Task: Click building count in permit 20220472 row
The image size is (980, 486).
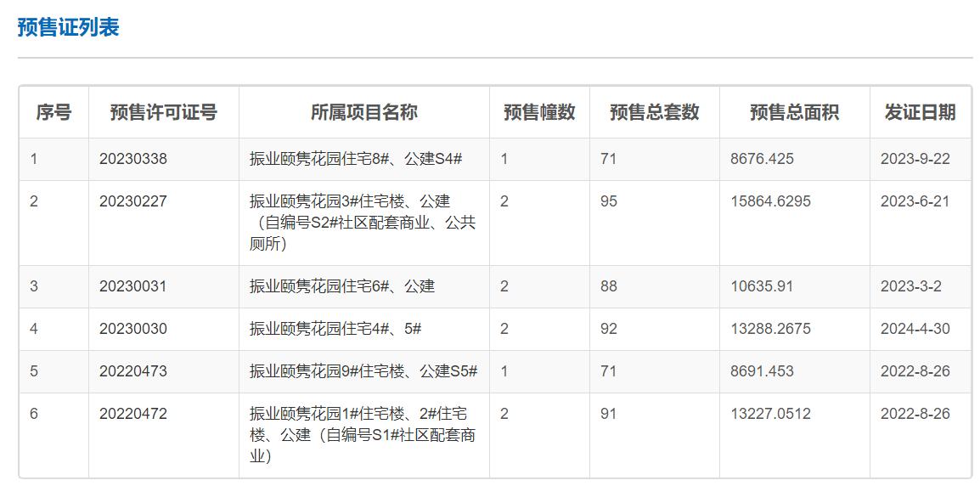Action: coord(504,414)
